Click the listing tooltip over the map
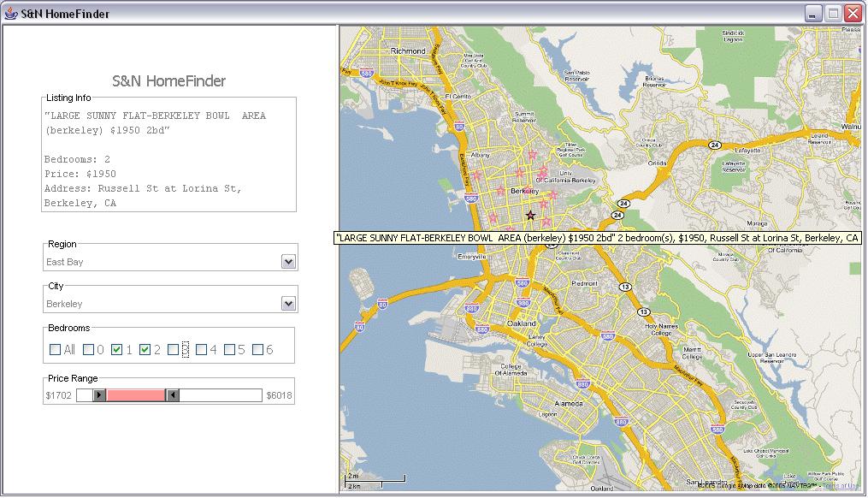The width and height of the screenshot is (868, 498). coord(597,238)
